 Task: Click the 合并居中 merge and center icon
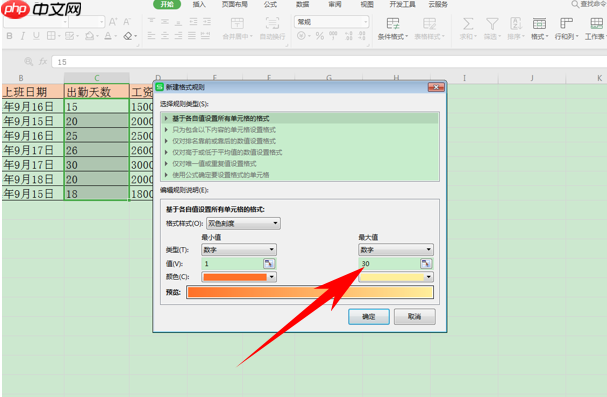[x=237, y=23]
